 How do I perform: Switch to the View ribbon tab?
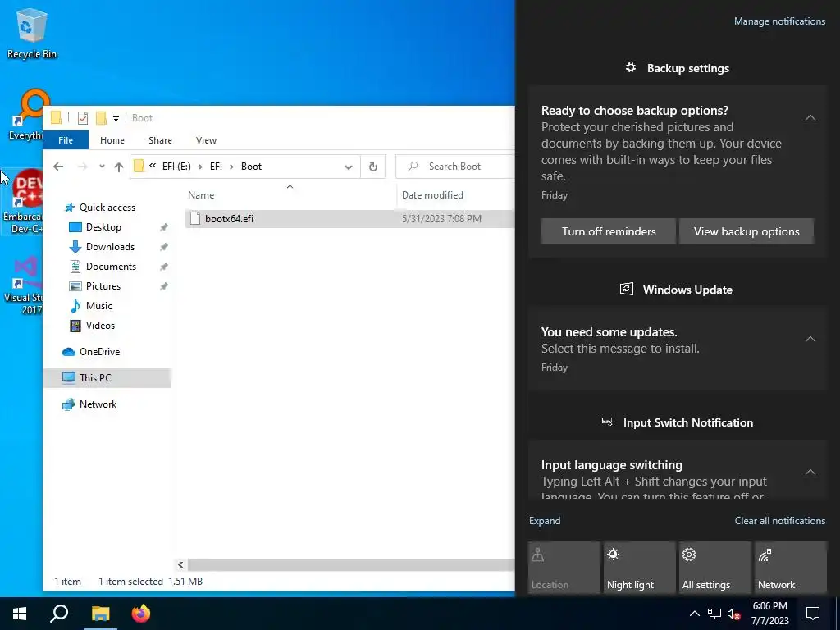tap(206, 140)
